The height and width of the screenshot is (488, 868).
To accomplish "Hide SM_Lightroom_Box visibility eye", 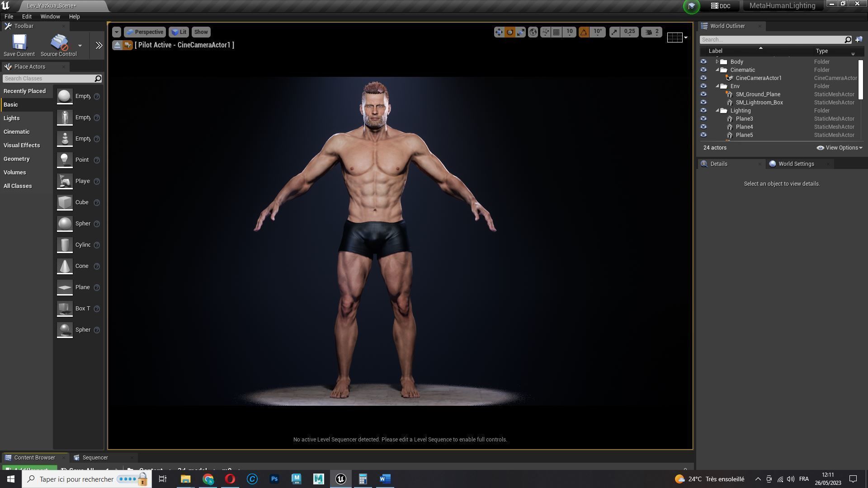I will 703,103.
